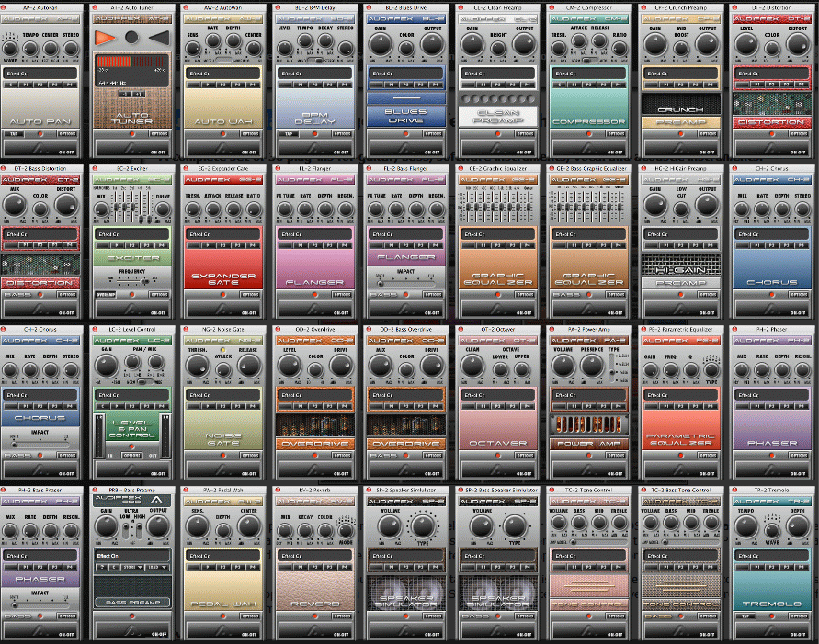Click the DRIVE knob in EC-2 Exciter

(x=163, y=209)
